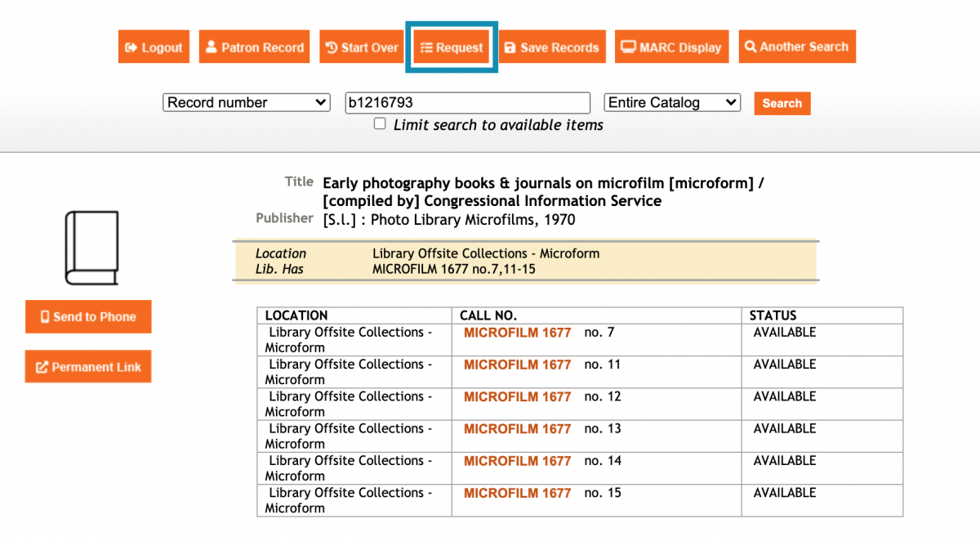980x537 pixels.
Task: Enable Limit search to available items
Action: [x=380, y=124]
